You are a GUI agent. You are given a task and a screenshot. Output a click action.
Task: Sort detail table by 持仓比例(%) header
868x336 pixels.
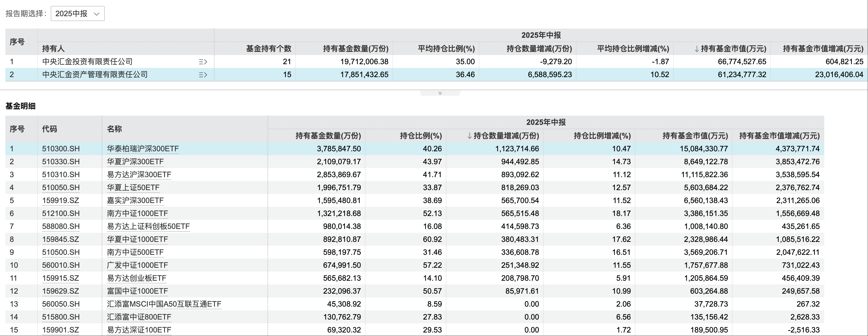click(x=421, y=136)
